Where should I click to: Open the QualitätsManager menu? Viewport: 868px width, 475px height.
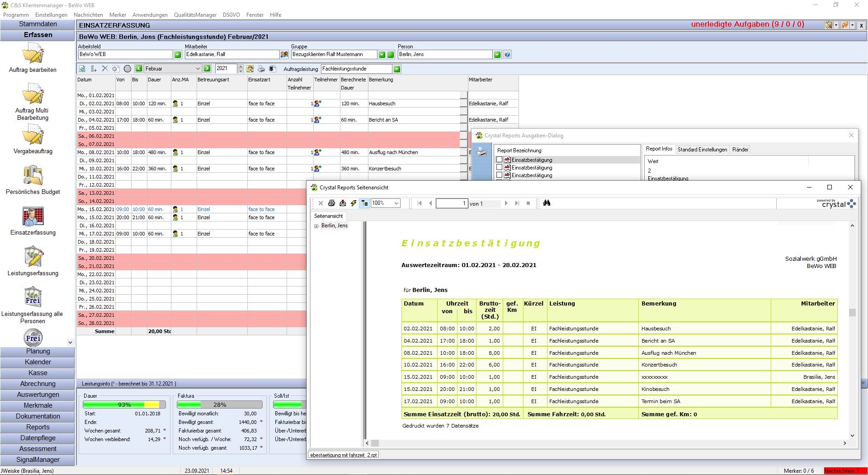coord(195,15)
